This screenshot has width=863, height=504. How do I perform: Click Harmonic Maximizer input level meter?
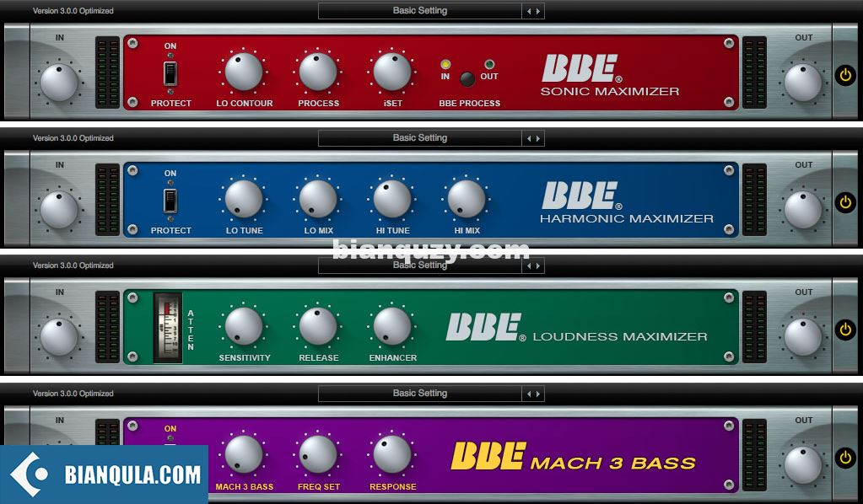(x=107, y=200)
